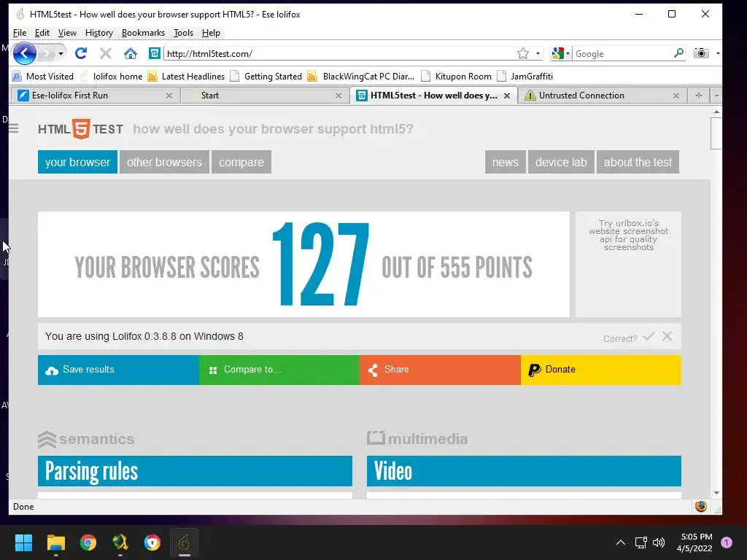The height and width of the screenshot is (560, 747).
Task: Click the Save results button
Action: point(119,370)
